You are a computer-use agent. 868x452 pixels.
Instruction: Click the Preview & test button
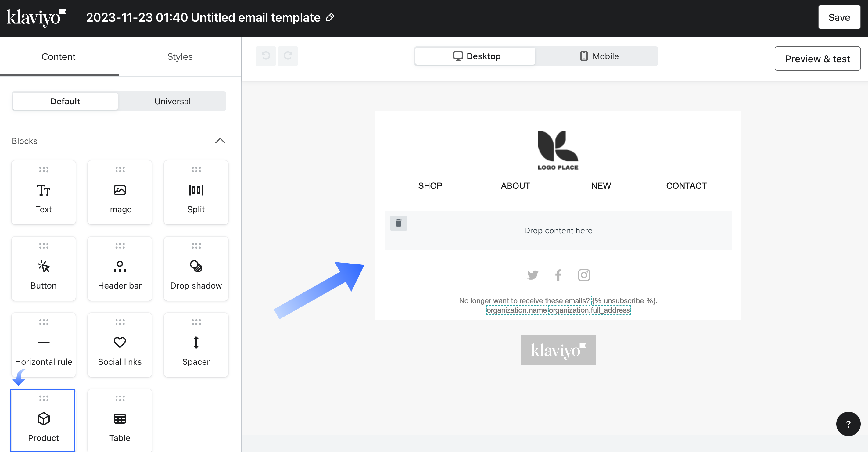click(817, 59)
